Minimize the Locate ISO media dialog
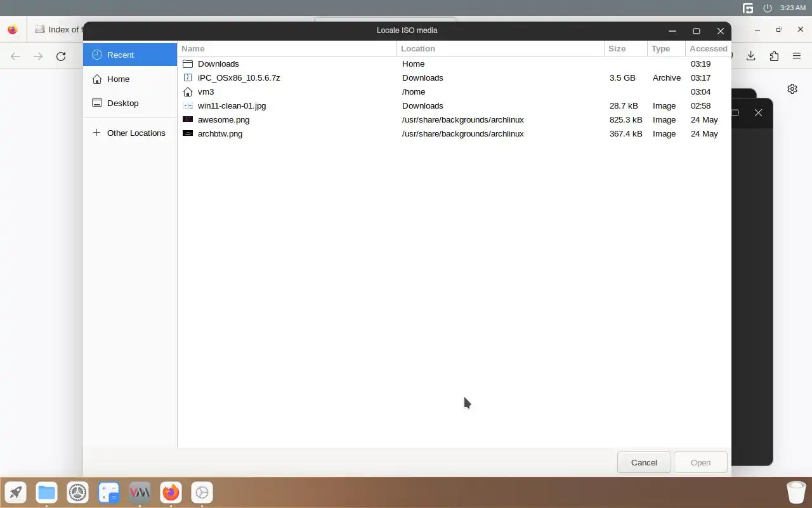 tap(672, 30)
